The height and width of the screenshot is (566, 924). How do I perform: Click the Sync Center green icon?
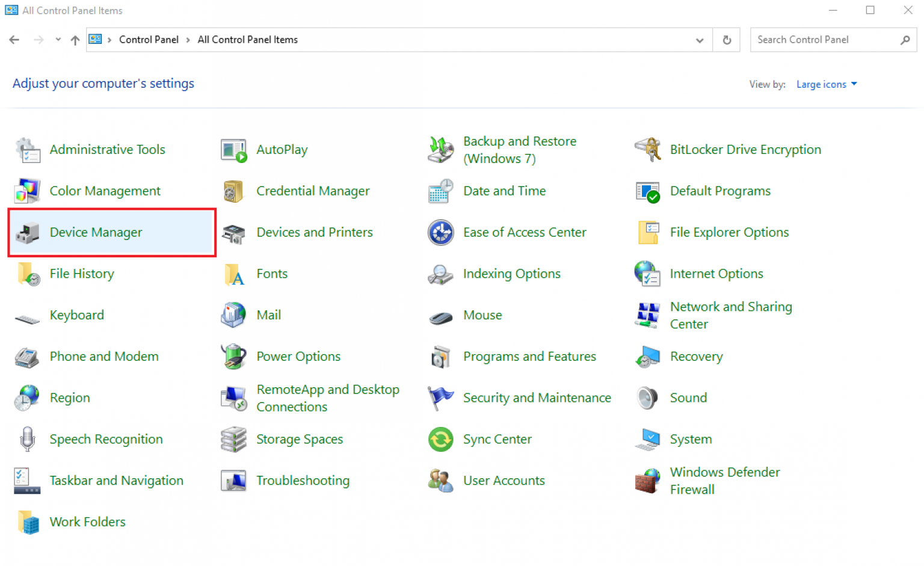(440, 440)
